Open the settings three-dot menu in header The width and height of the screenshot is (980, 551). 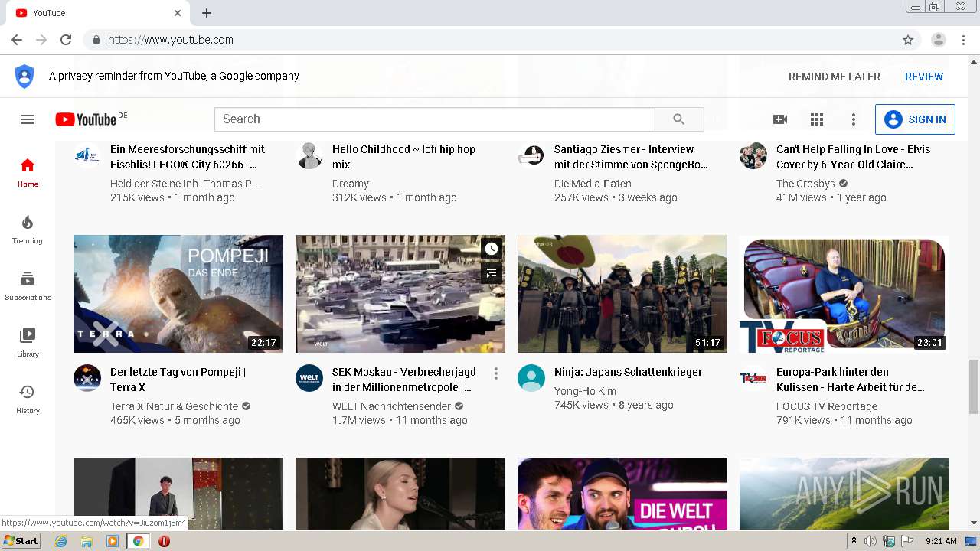coord(854,119)
